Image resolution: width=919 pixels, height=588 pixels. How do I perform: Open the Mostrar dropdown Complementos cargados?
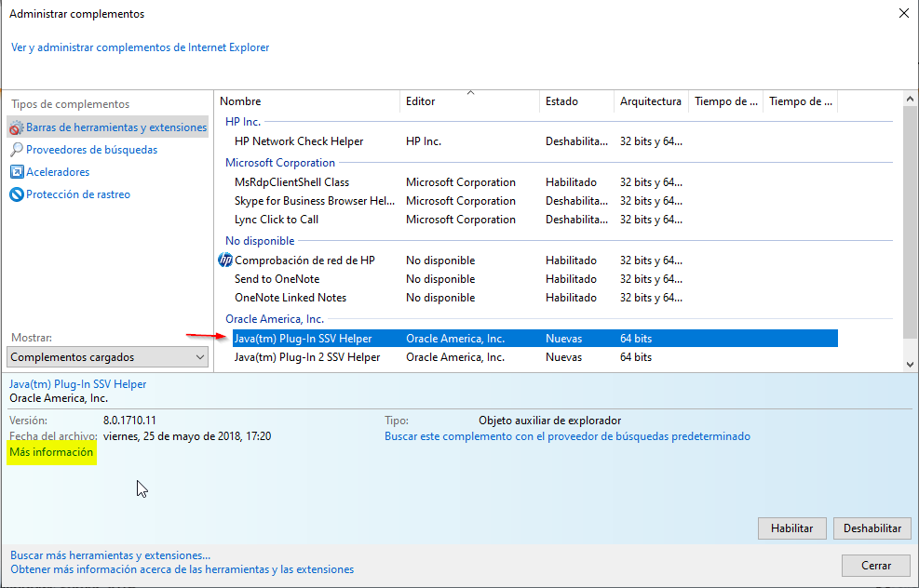[x=108, y=357]
